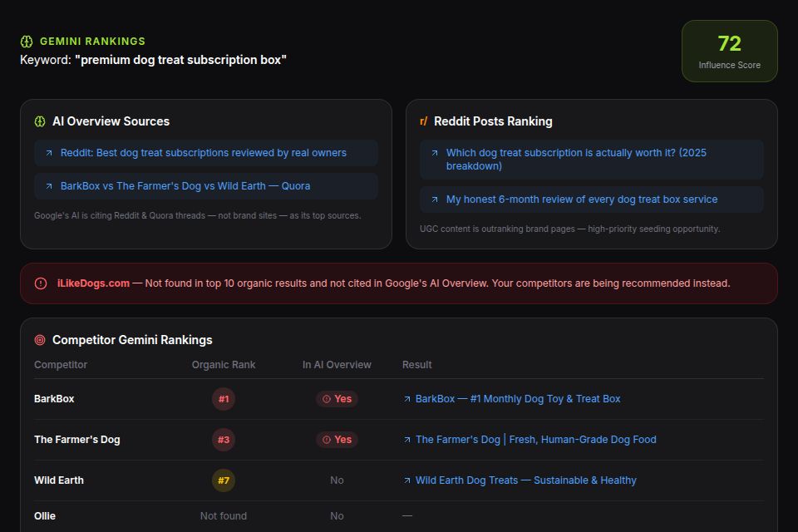Click the iLikeDogs.com domain in the alert
This screenshot has width=798, height=532.
click(93, 283)
